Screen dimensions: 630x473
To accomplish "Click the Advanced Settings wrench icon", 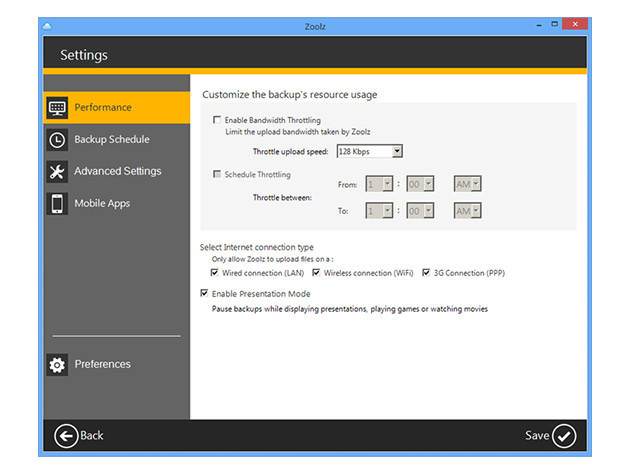I will click(58, 172).
